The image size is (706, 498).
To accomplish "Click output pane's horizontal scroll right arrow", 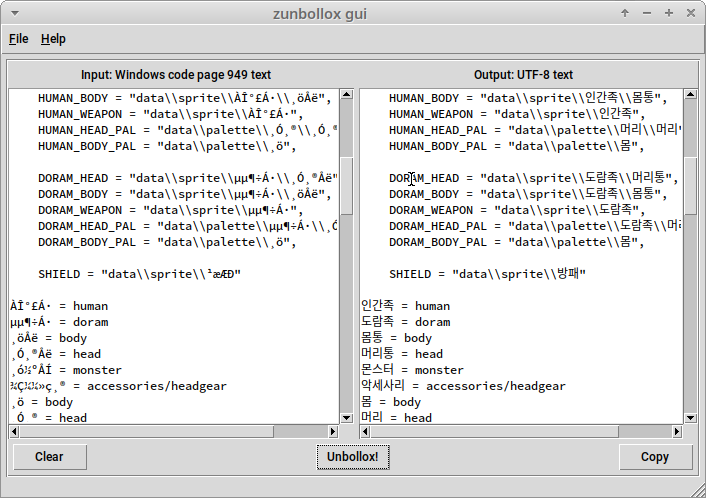I will (x=677, y=431).
